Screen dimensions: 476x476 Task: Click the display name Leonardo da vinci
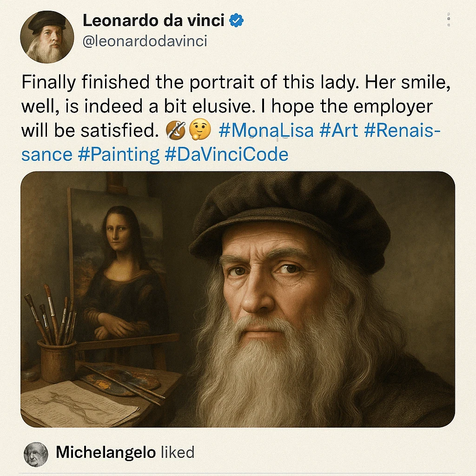point(153,20)
